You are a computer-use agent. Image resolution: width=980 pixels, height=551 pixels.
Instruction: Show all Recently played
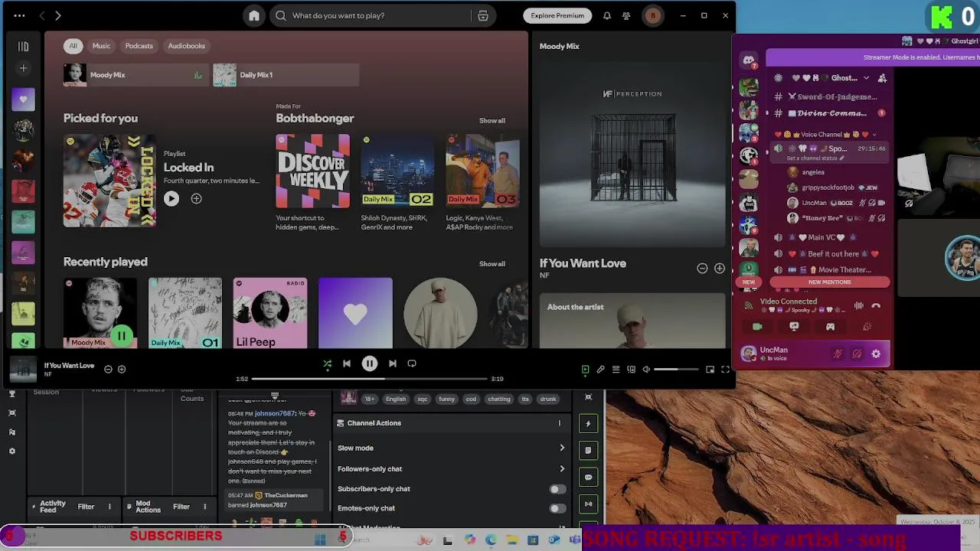(x=492, y=264)
